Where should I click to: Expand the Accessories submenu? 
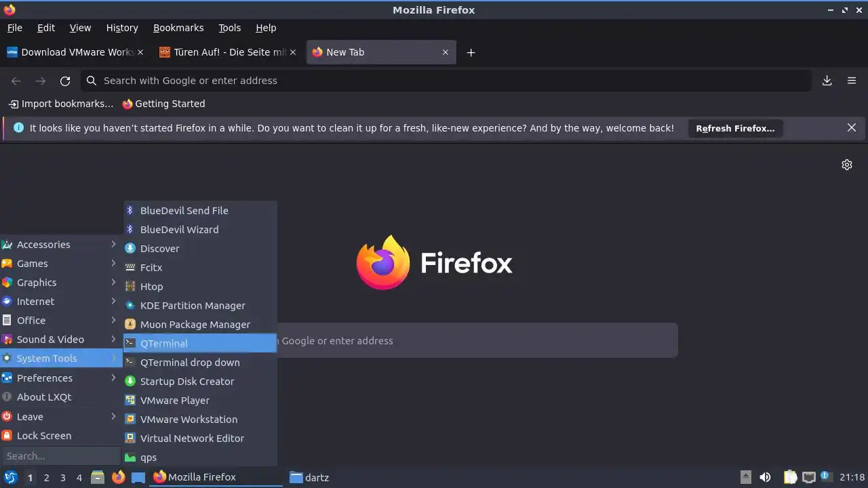tap(60, 245)
